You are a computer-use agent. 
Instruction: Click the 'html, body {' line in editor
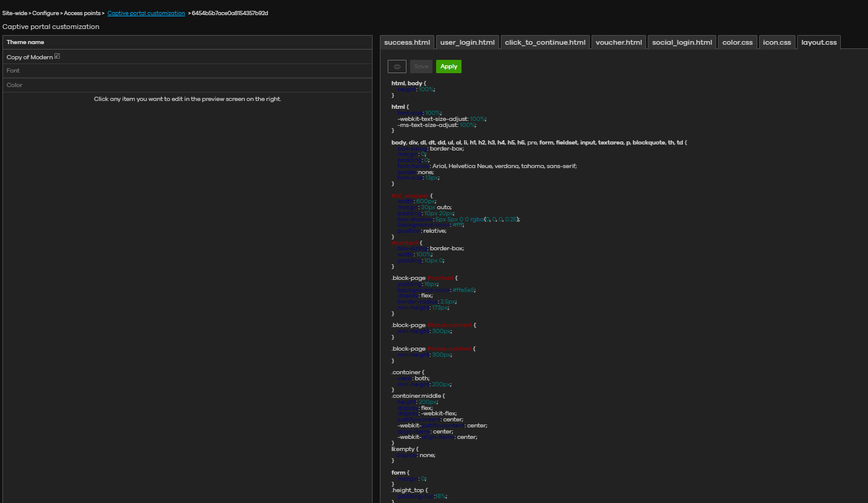coord(410,83)
